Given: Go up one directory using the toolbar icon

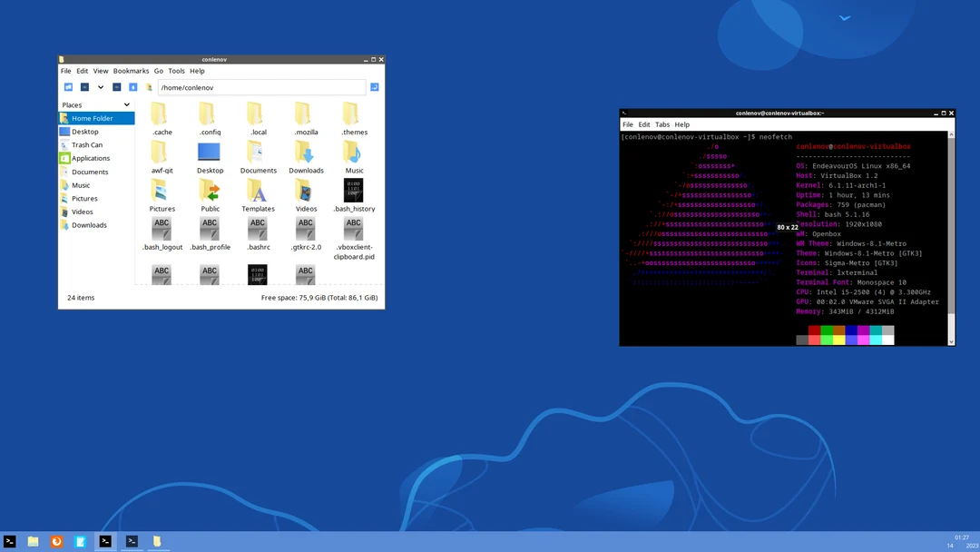Looking at the screenshot, I should pos(116,87).
